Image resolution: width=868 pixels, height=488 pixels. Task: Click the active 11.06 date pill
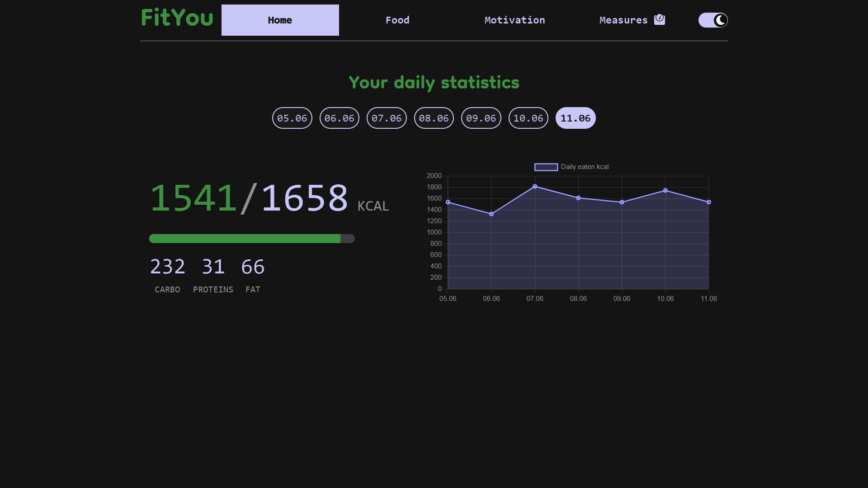576,118
